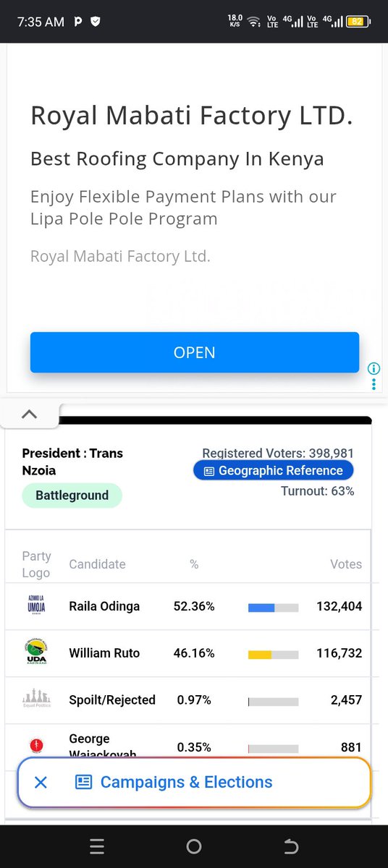The height and width of the screenshot is (868, 388).
Task: Open the Royal Mabati Factory LTD. ad title
Action: (192, 115)
